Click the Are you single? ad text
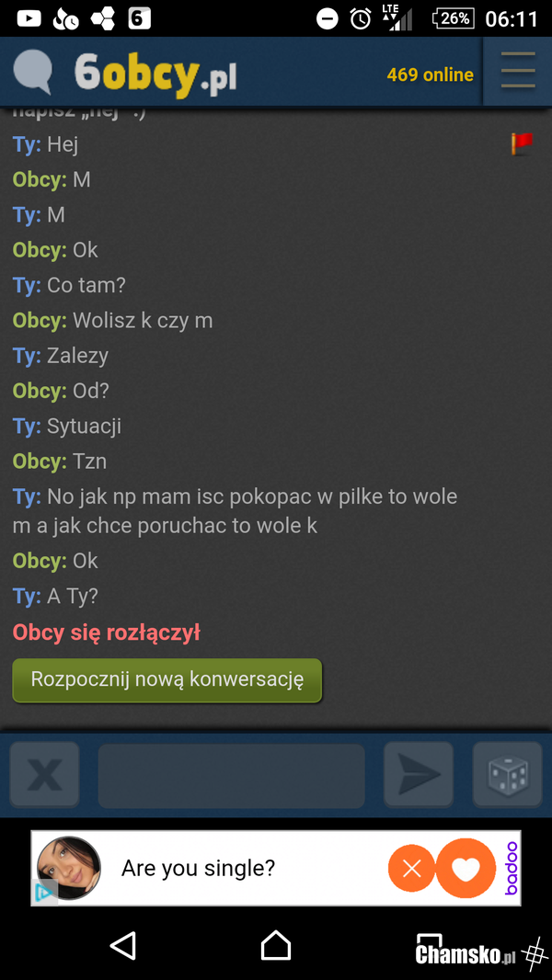This screenshot has height=980, width=552. (x=198, y=868)
